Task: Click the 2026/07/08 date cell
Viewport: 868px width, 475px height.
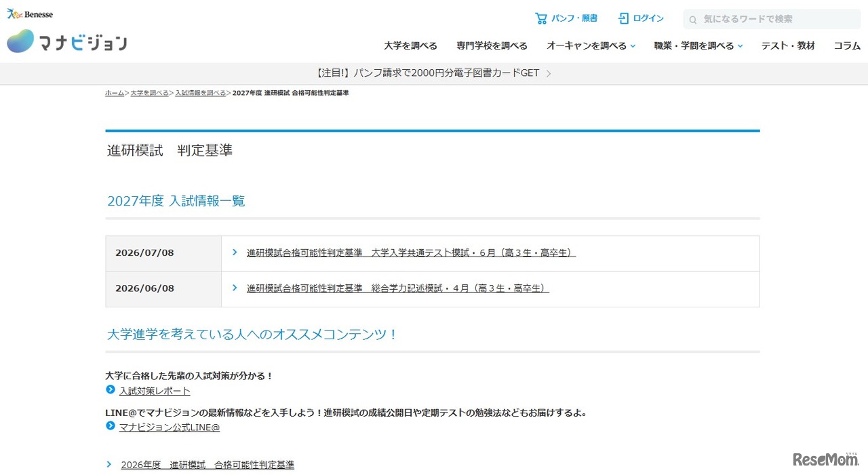Action: pos(163,253)
